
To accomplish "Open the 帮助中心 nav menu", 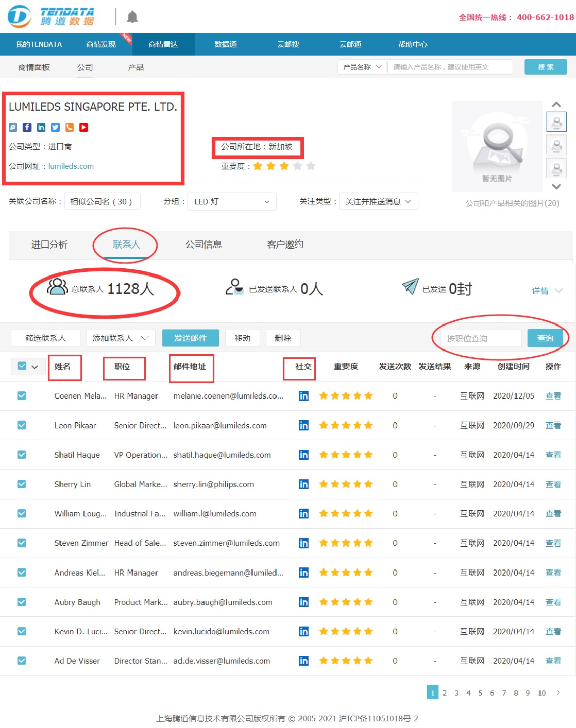I will pyautogui.click(x=413, y=44).
